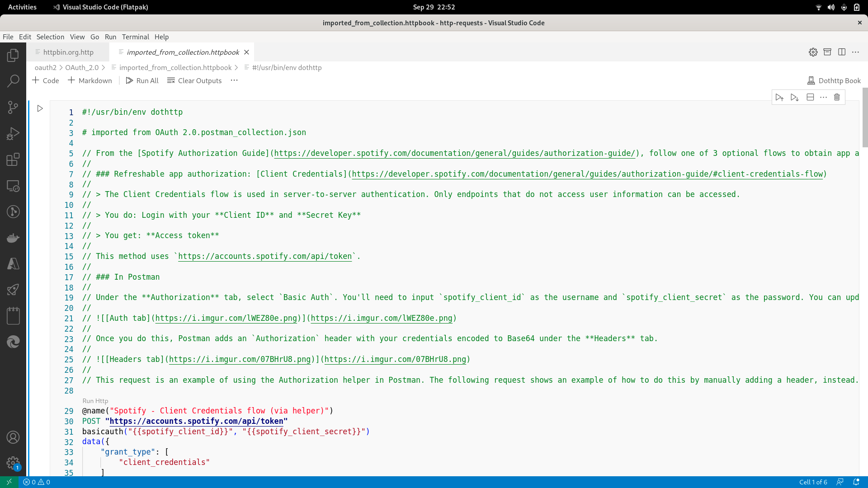This screenshot has height=488, width=868.
Task: Switch to httpbin.org.http tab
Action: pos(68,52)
